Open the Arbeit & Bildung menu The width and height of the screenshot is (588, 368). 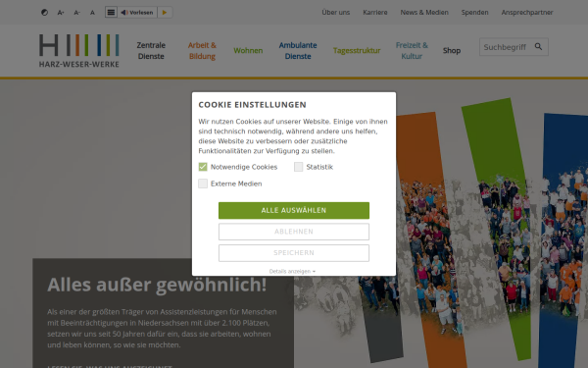[202, 51]
